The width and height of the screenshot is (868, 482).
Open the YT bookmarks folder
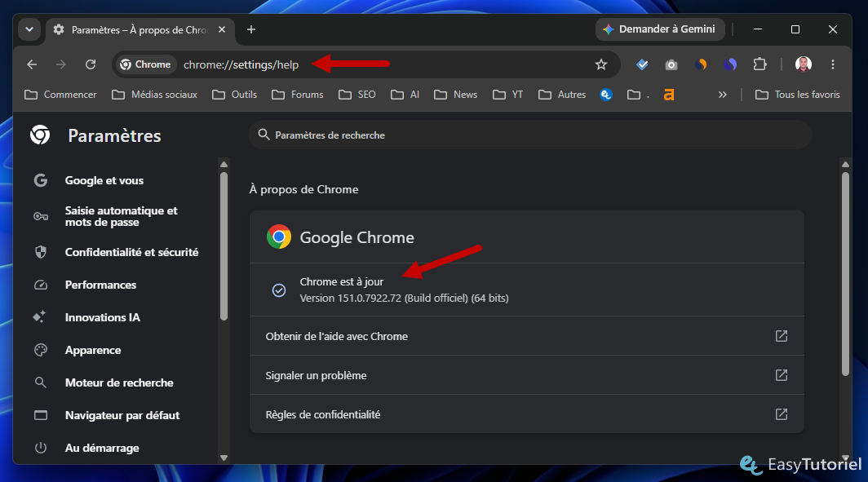(x=507, y=95)
